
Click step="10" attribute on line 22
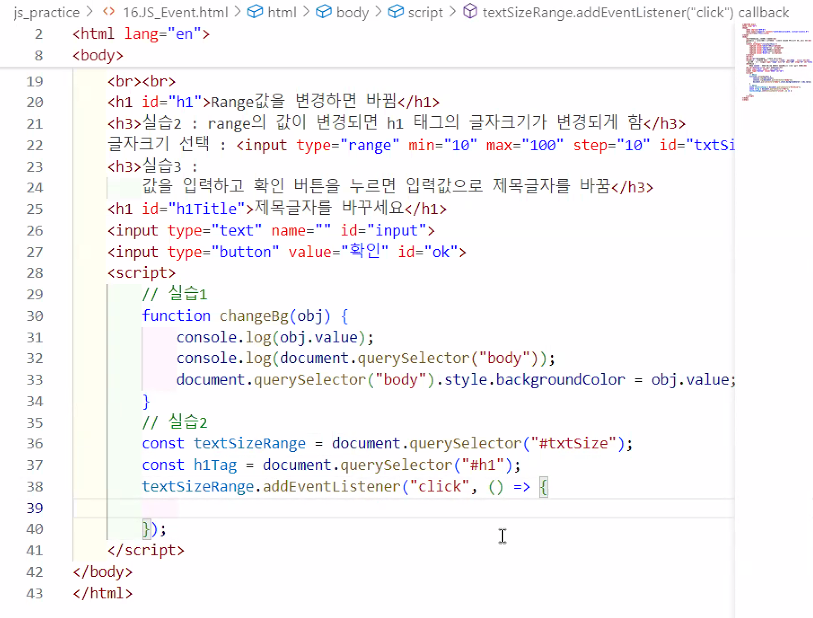click(611, 145)
